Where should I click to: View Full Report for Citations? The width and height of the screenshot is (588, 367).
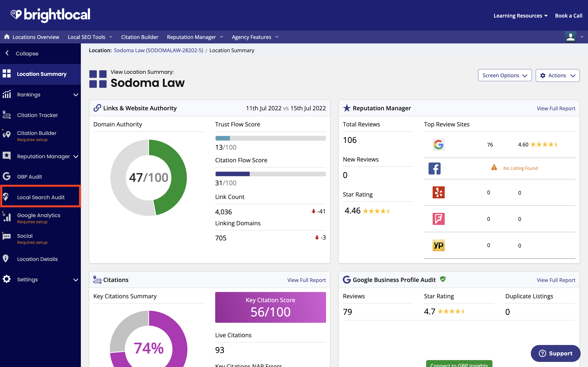[306, 280]
